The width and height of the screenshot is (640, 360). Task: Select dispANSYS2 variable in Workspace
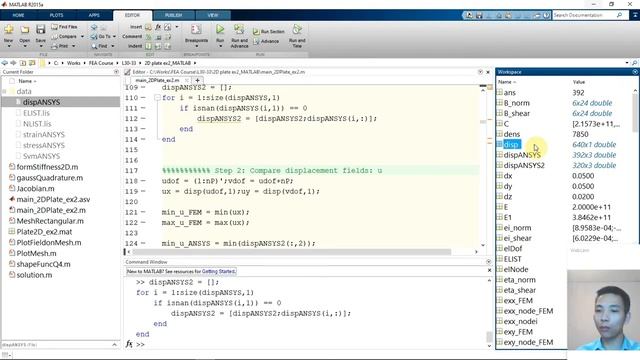coord(524,165)
